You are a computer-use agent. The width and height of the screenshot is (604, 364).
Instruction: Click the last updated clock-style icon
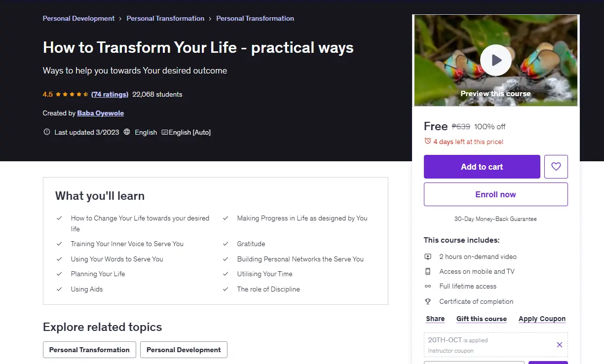[x=47, y=132]
